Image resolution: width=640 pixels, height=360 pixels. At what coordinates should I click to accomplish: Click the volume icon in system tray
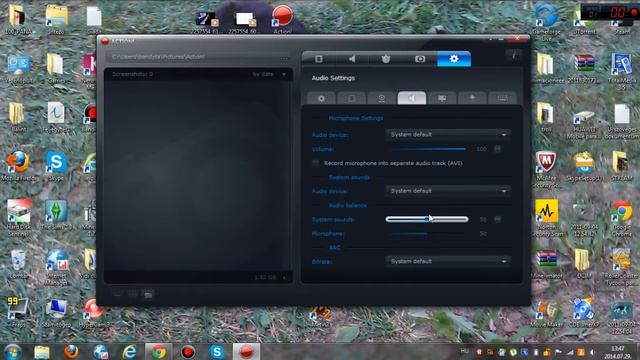(592, 352)
